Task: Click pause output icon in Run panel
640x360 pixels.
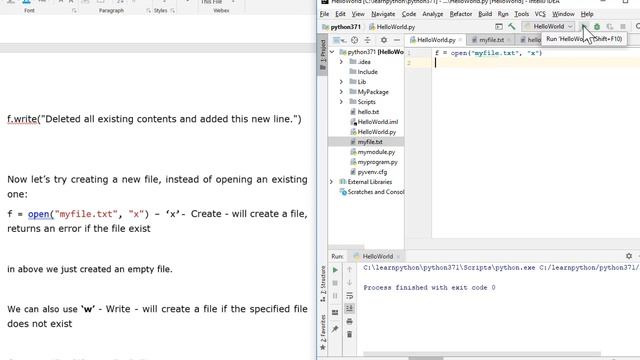Action: click(x=335, y=296)
